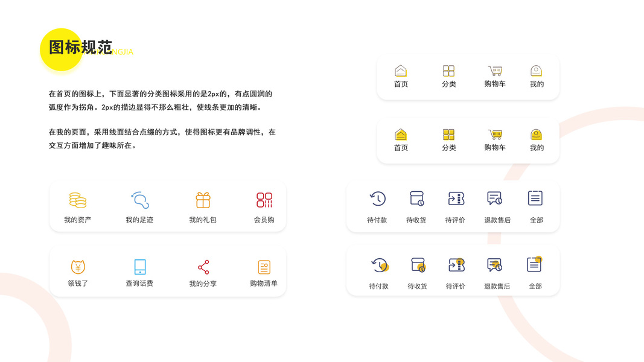Image resolution: width=644 pixels, height=362 pixels.
Task: Tap the 我的足迹 footprint icon
Action: (x=139, y=200)
